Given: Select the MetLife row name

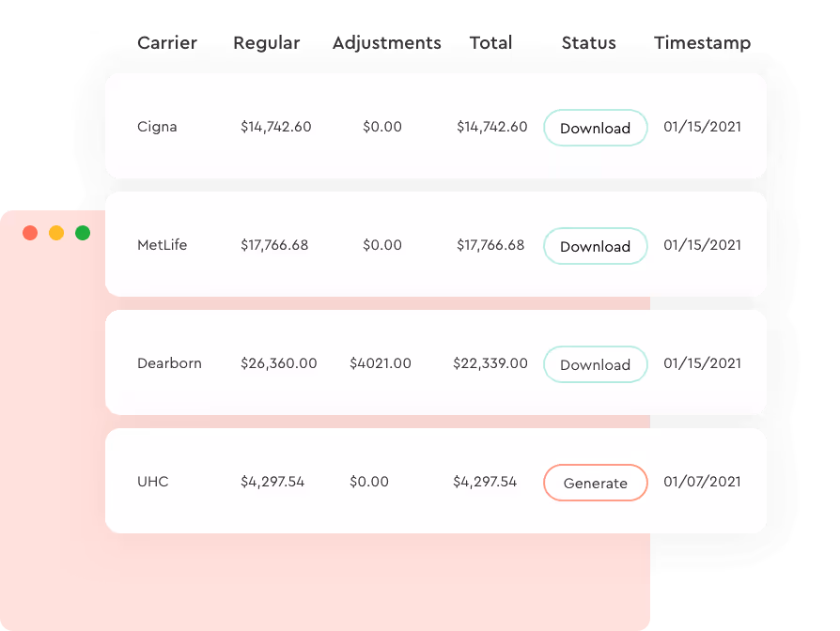Looking at the screenshot, I should point(162,245).
